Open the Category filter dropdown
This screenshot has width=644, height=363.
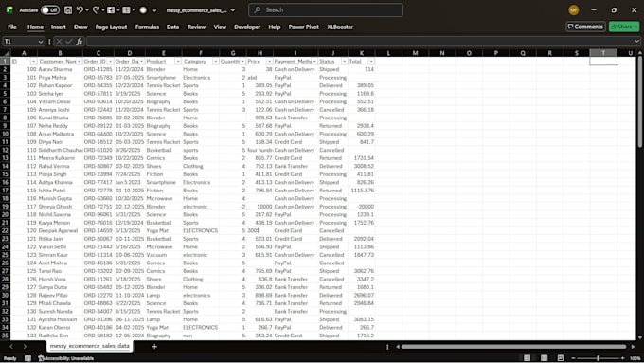tap(215, 62)
